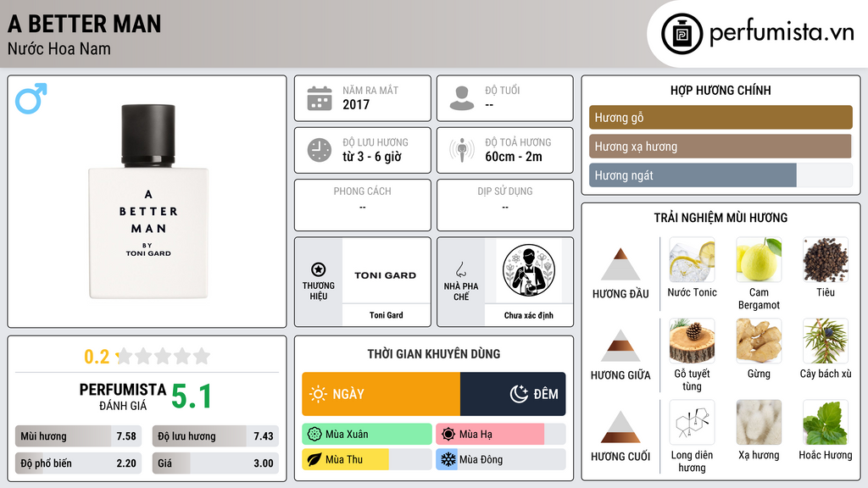868x488 pixels.
Task: Open the Gỗ tuyết tùng note image
Action: [692, 341]
